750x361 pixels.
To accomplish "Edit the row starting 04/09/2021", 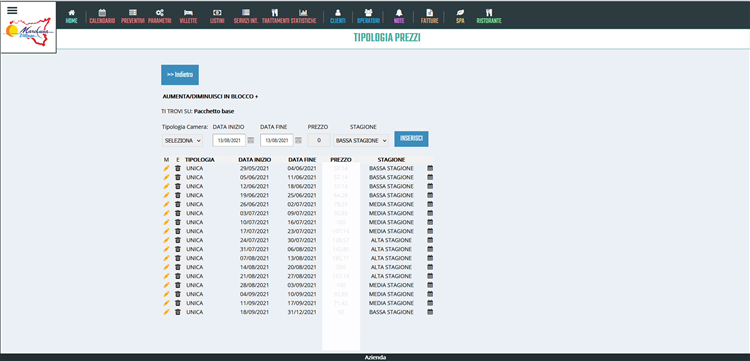I will (166, 294).
